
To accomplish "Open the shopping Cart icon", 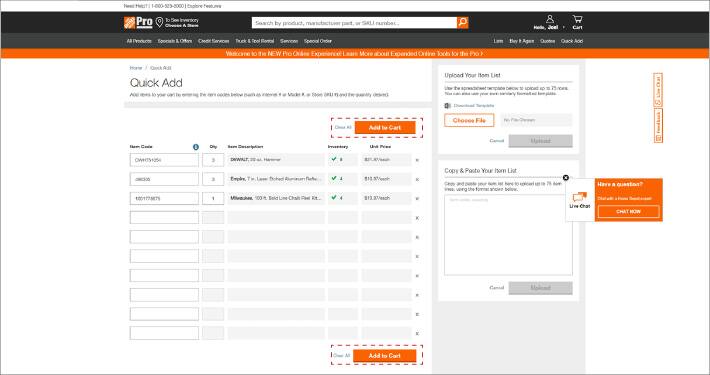I will coord(577,19).
